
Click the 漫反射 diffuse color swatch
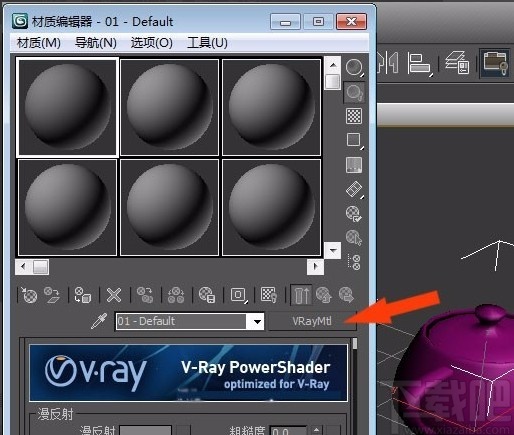146,430
